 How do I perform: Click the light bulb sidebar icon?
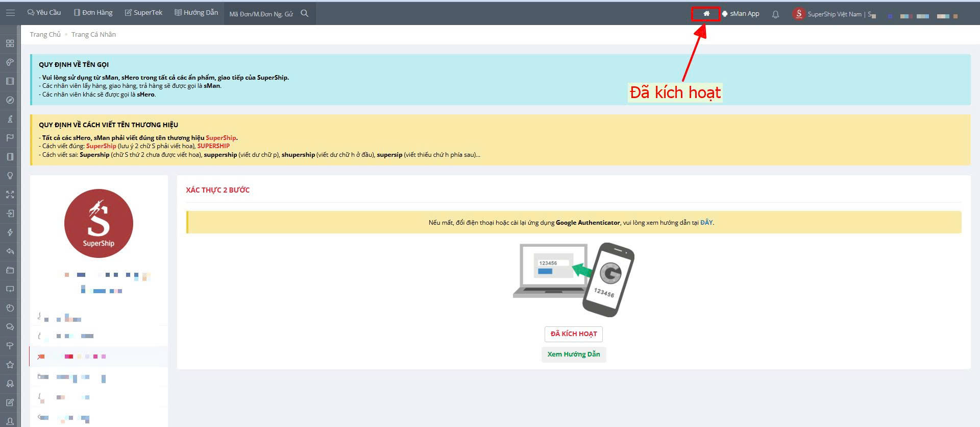click(10, 176)
